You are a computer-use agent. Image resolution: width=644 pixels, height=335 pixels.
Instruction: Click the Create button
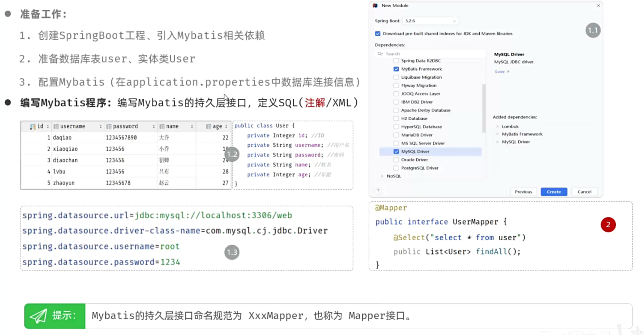554,192
